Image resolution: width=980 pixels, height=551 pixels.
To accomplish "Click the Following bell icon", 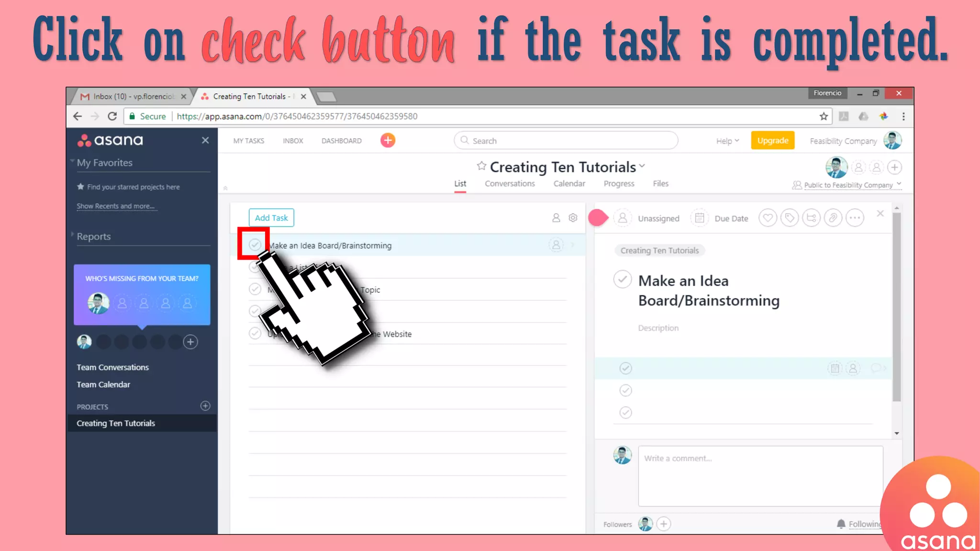I will coord(841,524).
